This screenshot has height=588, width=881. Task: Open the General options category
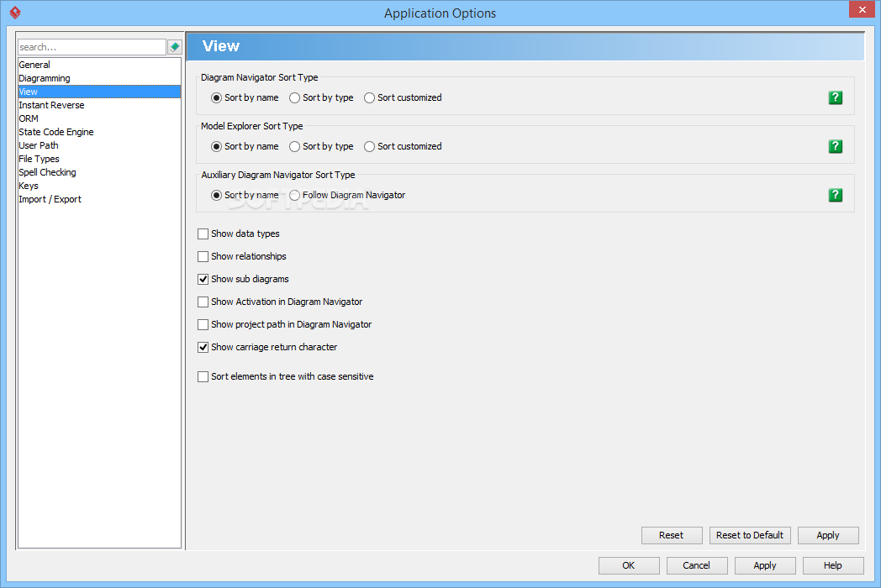pos(99,66)
